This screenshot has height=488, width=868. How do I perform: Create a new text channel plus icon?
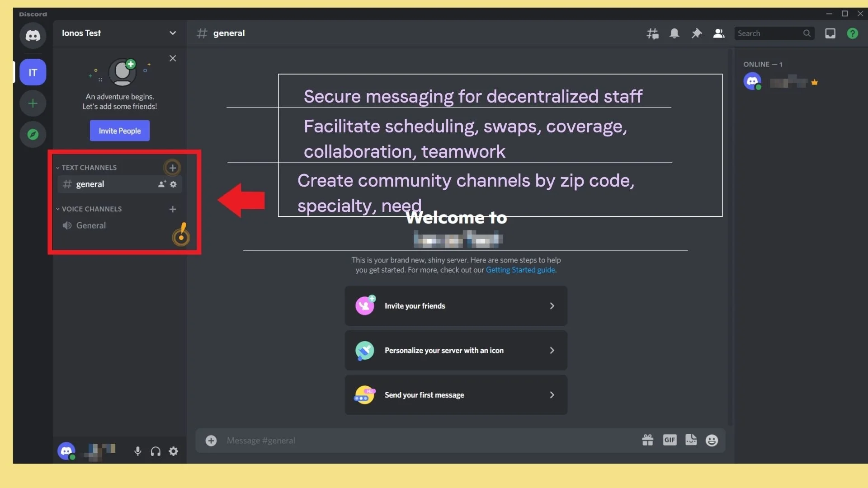point(172,168)
